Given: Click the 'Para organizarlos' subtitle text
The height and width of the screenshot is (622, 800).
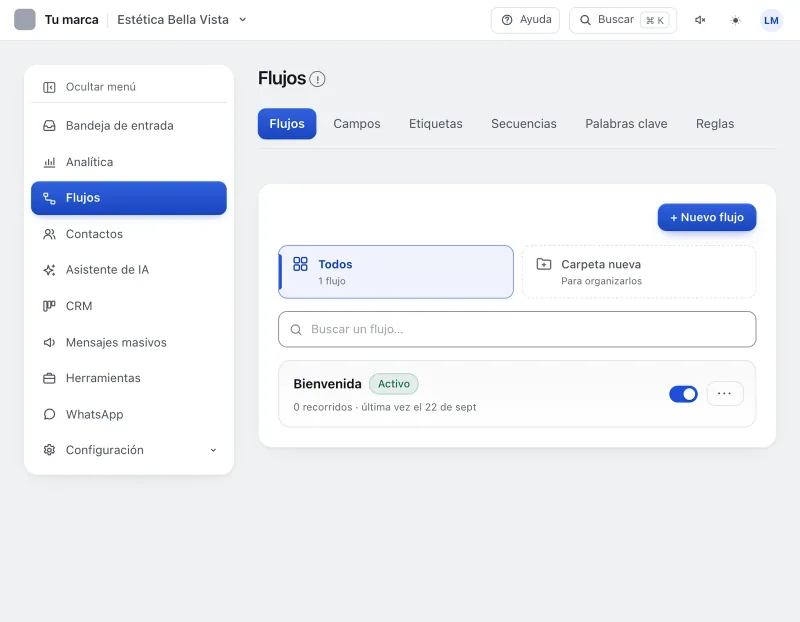Looking at the screenshot, I should tap(602, 281).
